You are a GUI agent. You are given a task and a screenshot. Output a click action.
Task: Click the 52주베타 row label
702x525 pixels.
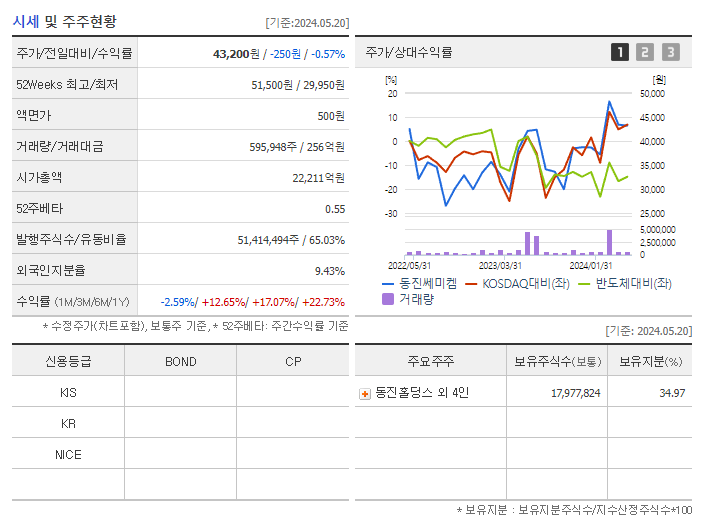coord(39,209)
